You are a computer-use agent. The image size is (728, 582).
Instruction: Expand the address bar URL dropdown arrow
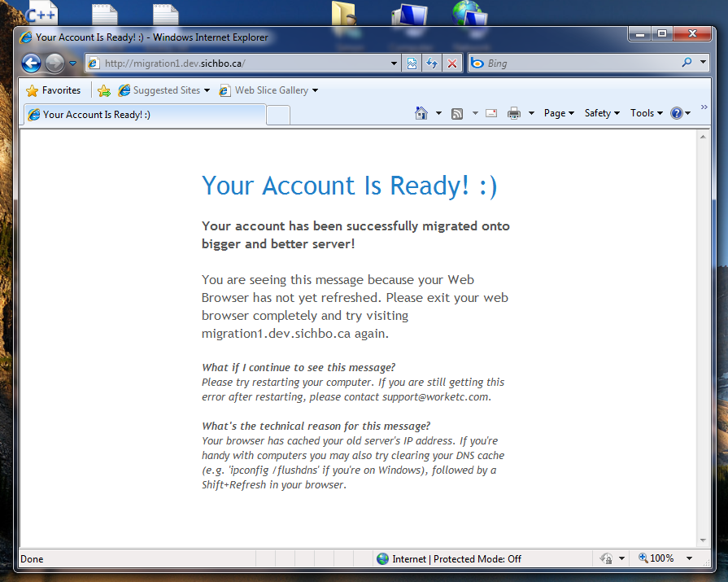pyautogui.click(x=394, y=63)
